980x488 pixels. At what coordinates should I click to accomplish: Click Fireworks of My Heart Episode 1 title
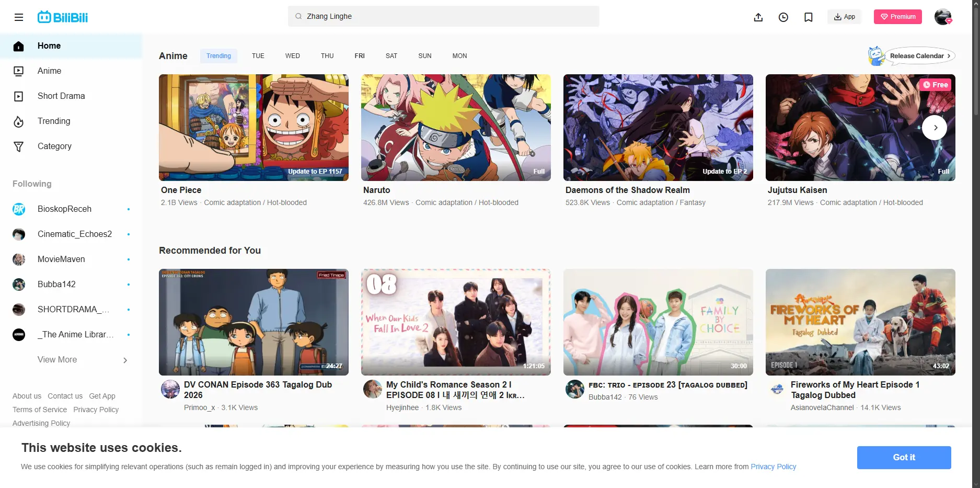(855, 390)
